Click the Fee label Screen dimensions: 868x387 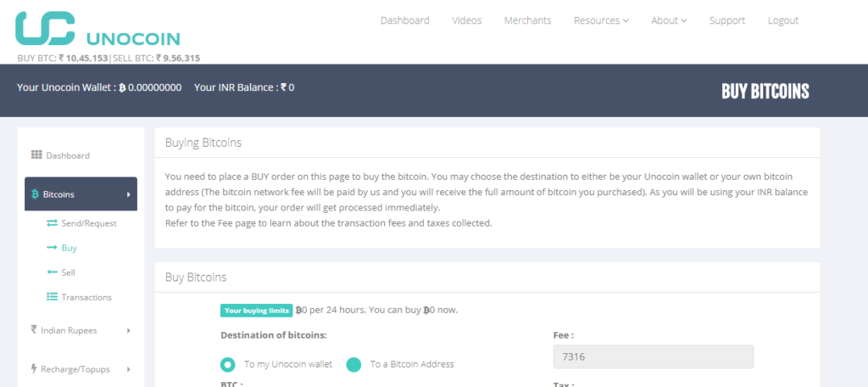pos(564,335)
